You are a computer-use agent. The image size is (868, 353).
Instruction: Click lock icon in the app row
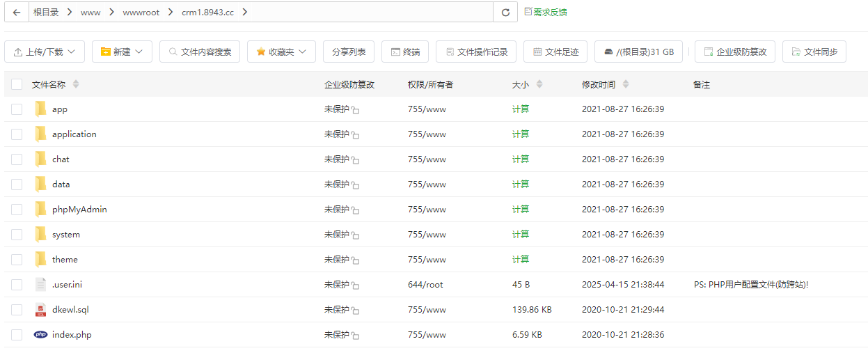(x=355, y=110)
